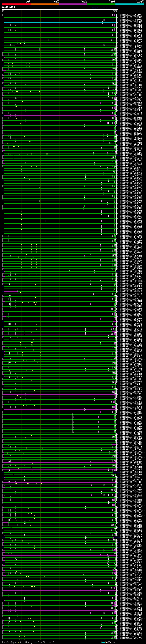The image size is (146, 644).
Task: Select the UniRef100_Q42307 label
Action: pos(131,40)
